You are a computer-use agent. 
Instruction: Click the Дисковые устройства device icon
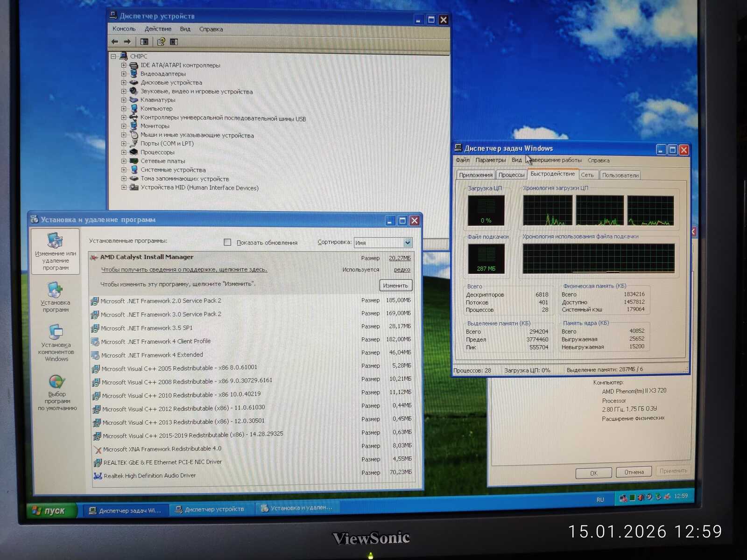pos(134,83)
